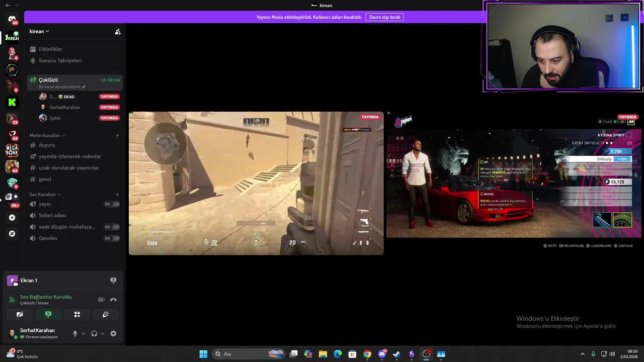Click Discord taskbar icon
This screenshot has width=644, height=362.
(x=382, y=354)
